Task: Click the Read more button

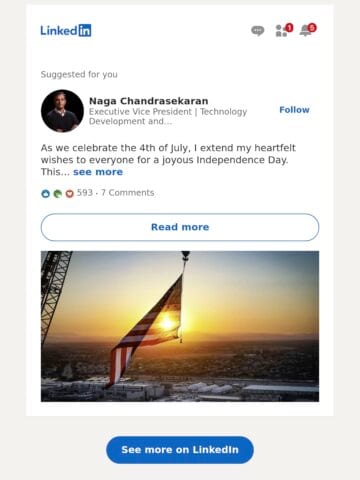Action: click(x=180, y=227)
